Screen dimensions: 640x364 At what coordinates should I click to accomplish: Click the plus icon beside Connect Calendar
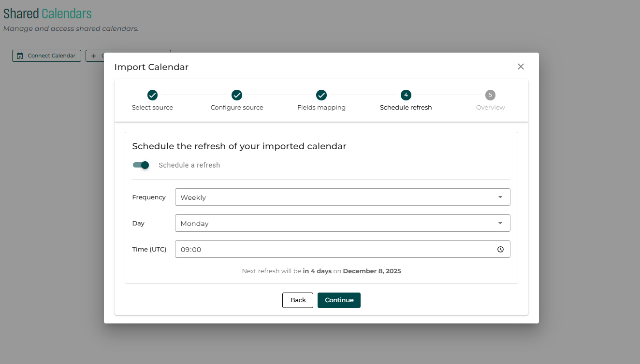click(x=94, y=56)
